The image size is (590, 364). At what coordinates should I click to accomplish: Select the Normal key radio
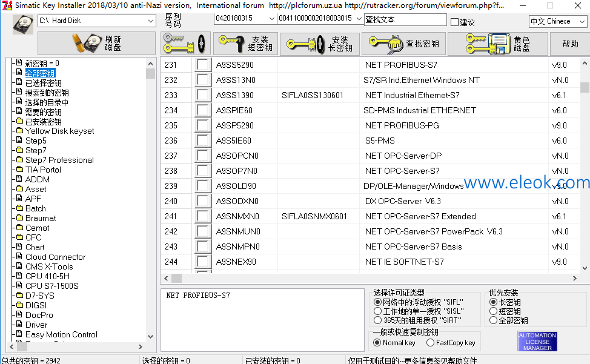click(x=377, y=343)
